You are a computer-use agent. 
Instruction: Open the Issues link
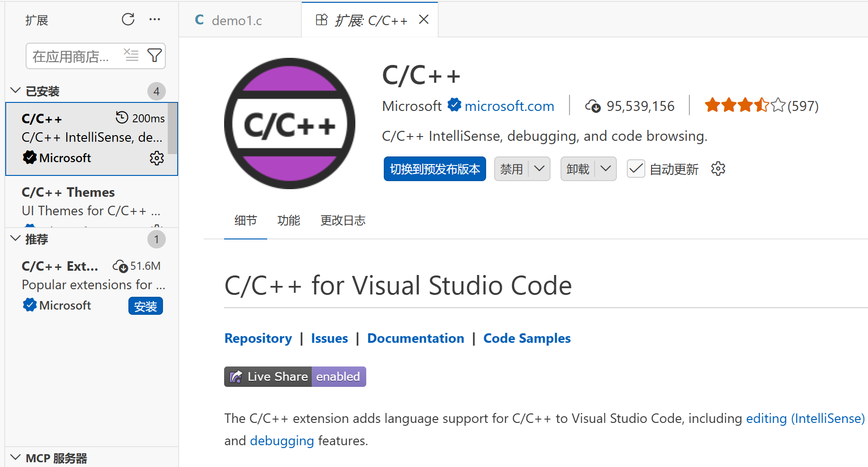pyautogui.click(x=330, y=338)
